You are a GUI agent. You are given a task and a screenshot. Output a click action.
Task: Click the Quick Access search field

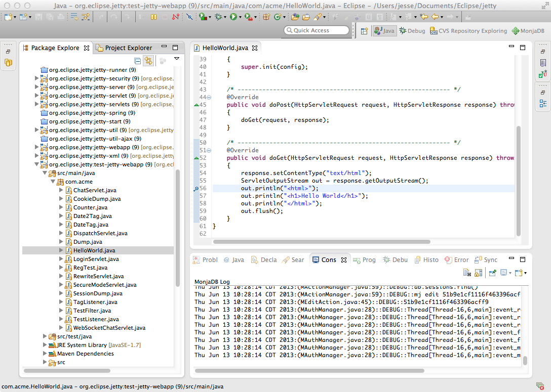pyautogui.click(x=317, y=30)
